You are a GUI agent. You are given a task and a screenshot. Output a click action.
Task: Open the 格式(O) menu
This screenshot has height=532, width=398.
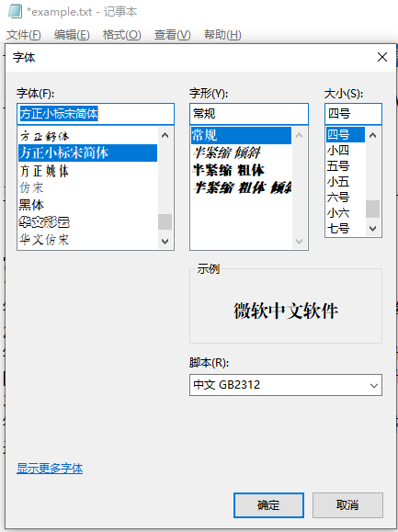tap(121, 35)
